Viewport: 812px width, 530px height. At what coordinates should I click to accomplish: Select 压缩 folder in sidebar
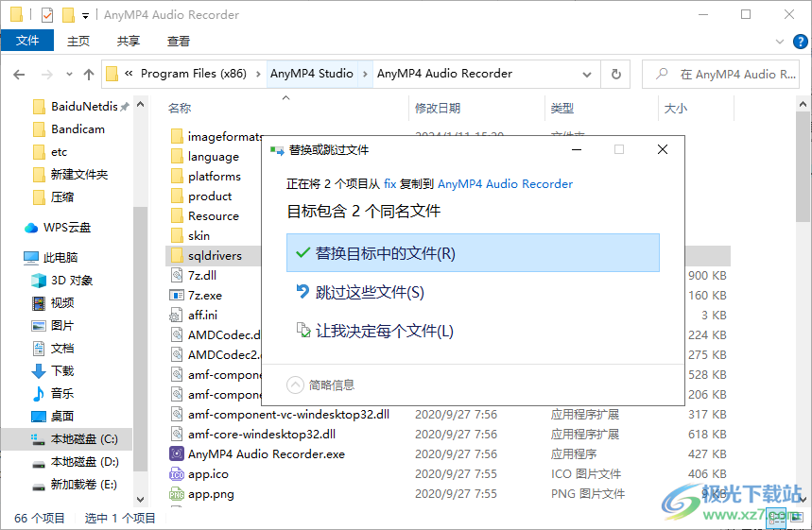point(53,197)
